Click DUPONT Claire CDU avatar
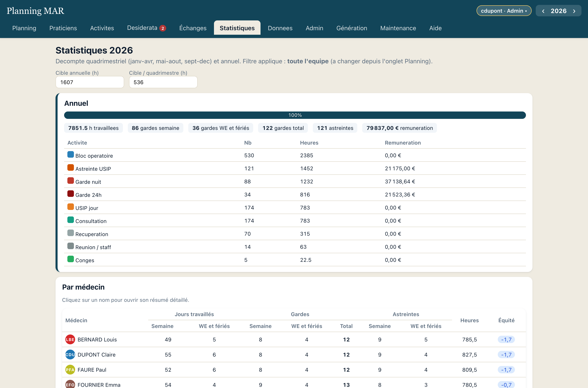 (x=70, y=355)
